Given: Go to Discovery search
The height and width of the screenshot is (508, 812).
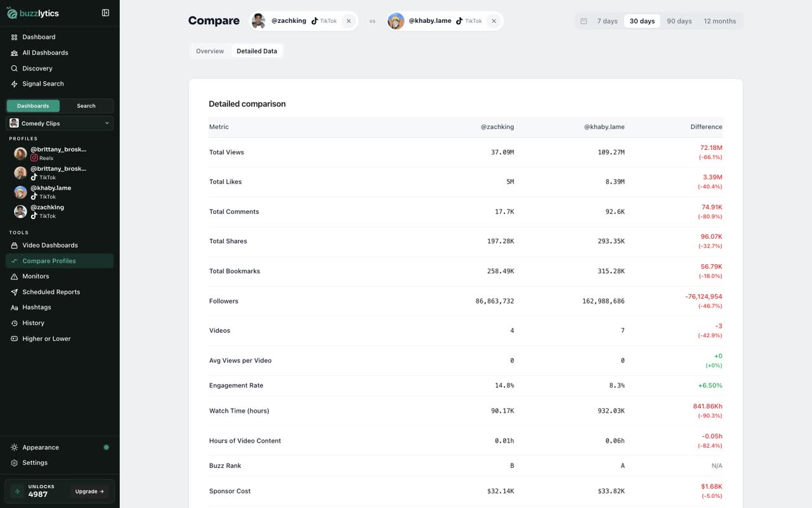Looking at the screenshot, I should tap(60, 68).
